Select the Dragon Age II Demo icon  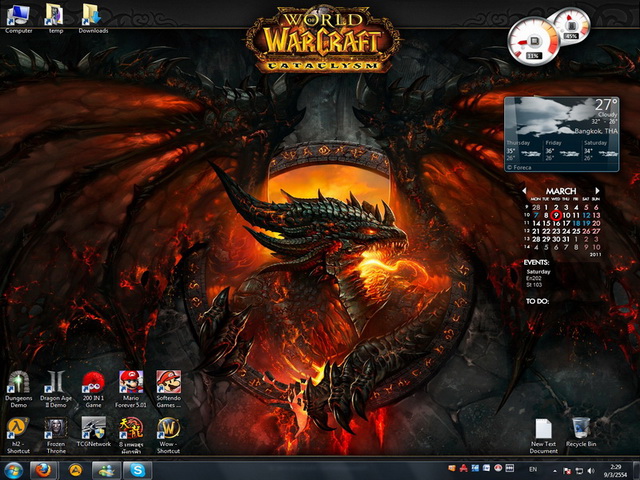click(x=56, y=389)
